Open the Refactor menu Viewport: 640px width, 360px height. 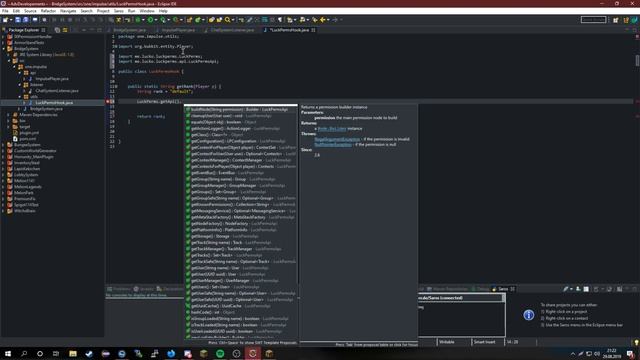48,11
